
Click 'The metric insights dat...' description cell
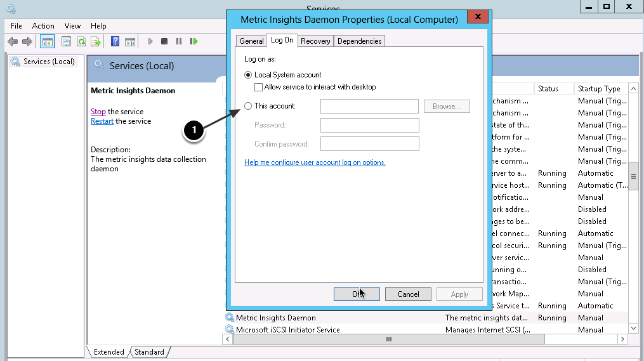(x=486, y=317)
